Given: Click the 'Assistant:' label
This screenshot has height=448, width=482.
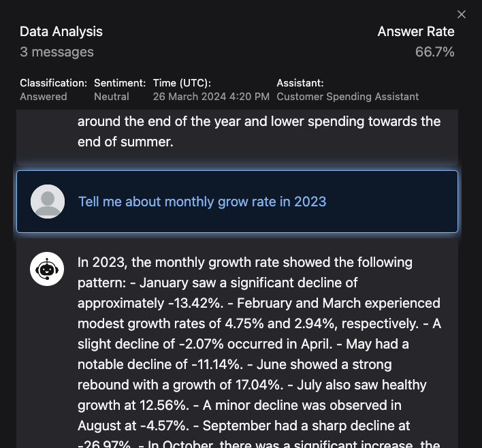Looking at the screenshot, I should (x=300, y=83).
